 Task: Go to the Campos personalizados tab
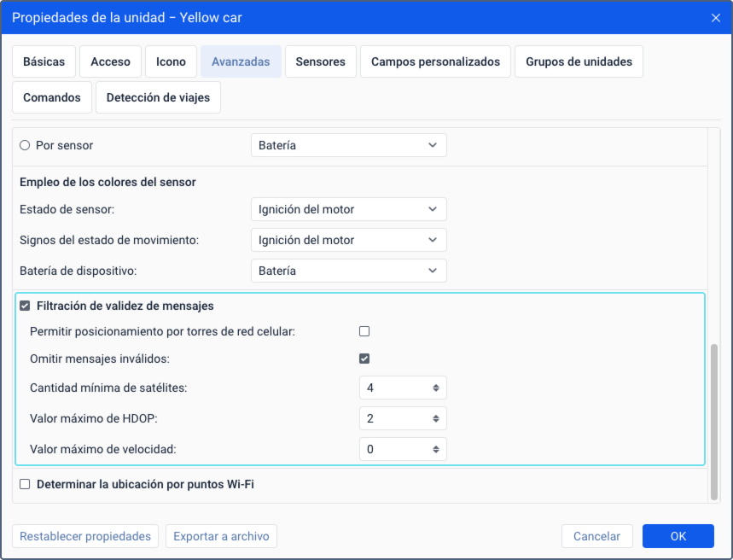coord(435,61)
